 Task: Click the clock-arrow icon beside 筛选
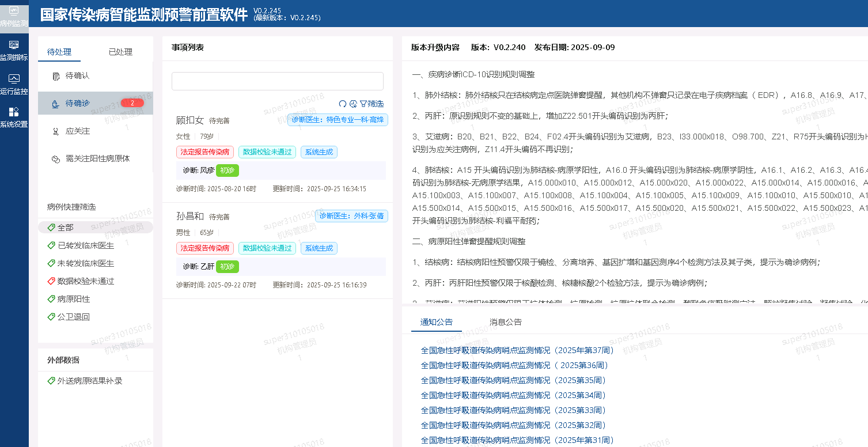coord(353,104)
